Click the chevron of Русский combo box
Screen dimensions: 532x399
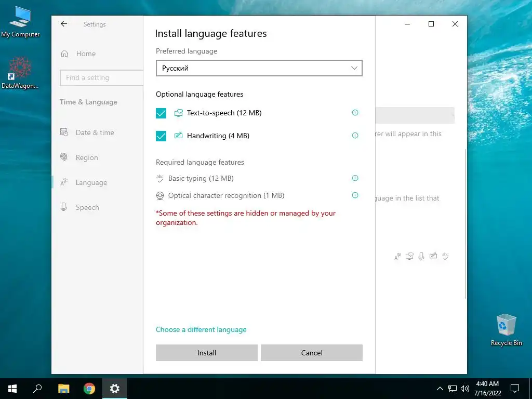[354, 68]
